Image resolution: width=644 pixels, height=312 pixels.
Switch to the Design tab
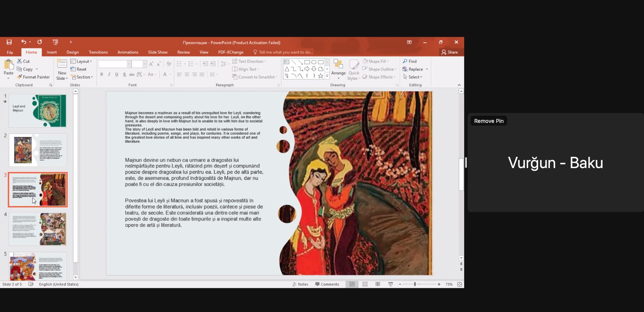point(72,52)
